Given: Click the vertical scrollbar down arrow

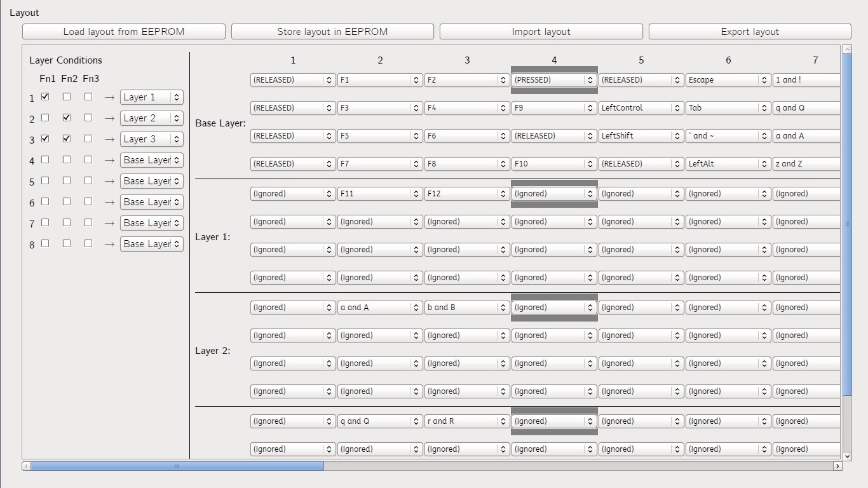Looking at the screenshot, I should point(847,456).
